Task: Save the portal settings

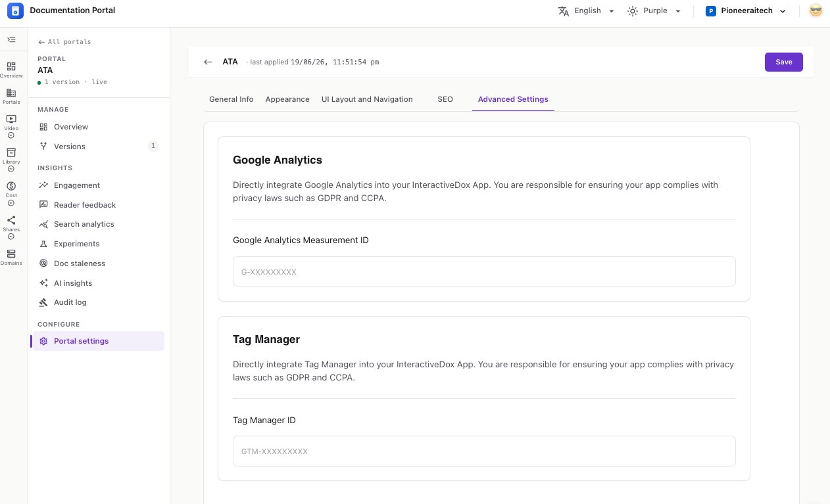Action: [784, 62]
